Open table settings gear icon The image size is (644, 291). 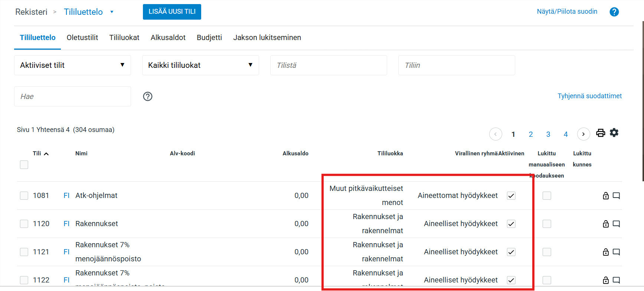(614, 133)
